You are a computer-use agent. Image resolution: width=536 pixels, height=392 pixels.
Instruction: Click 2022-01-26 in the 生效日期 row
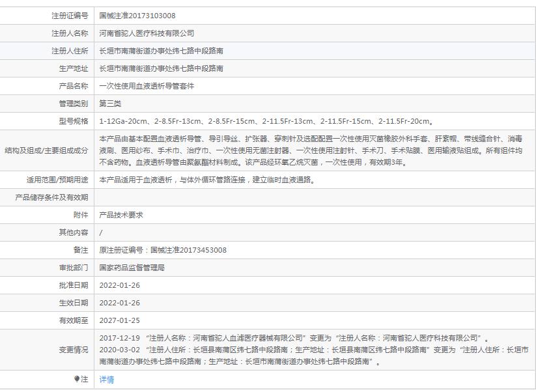point(120,303)
